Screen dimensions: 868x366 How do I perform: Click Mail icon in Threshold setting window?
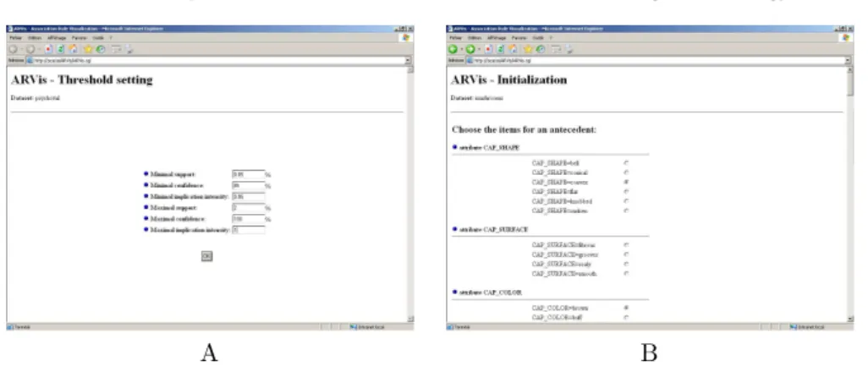point(116,49)
